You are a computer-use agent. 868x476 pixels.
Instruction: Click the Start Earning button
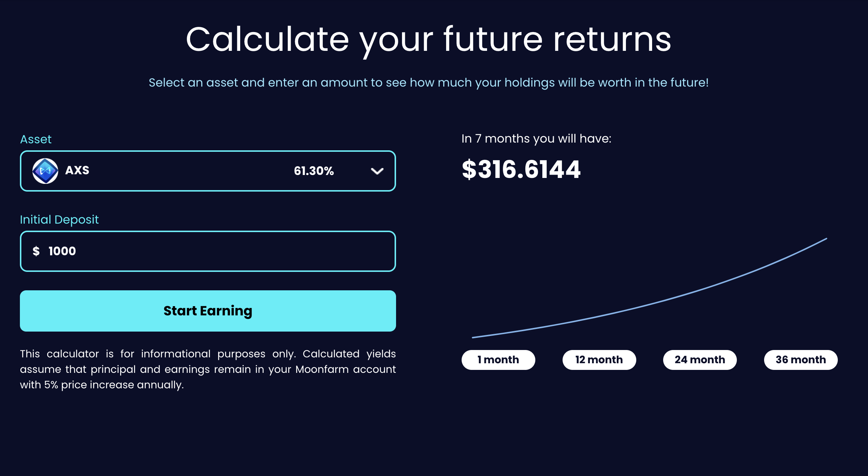(208, 311)
